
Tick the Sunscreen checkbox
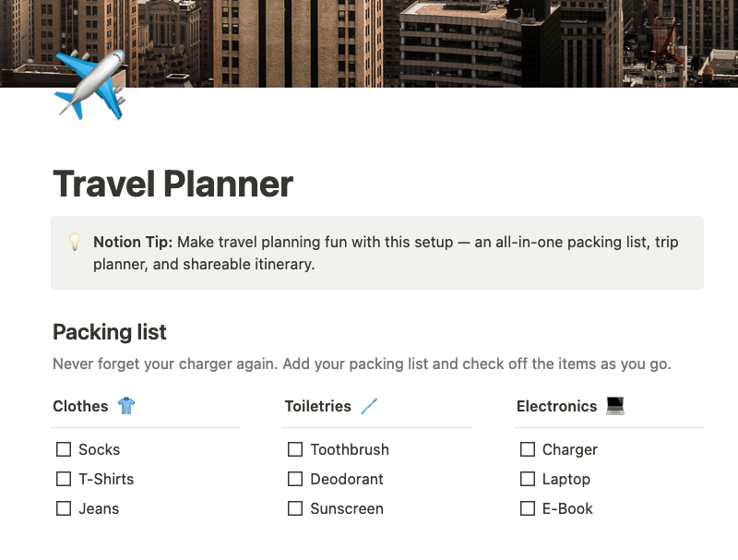coord(295,508)
